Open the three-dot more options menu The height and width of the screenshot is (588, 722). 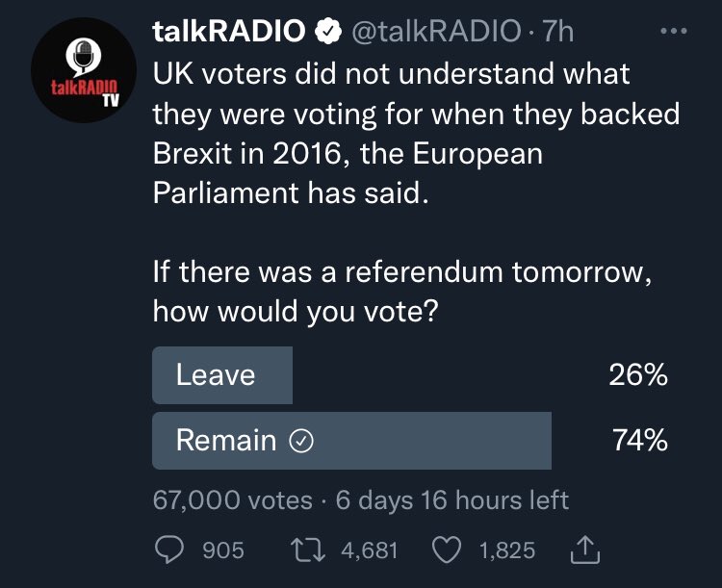click(674, 32)
